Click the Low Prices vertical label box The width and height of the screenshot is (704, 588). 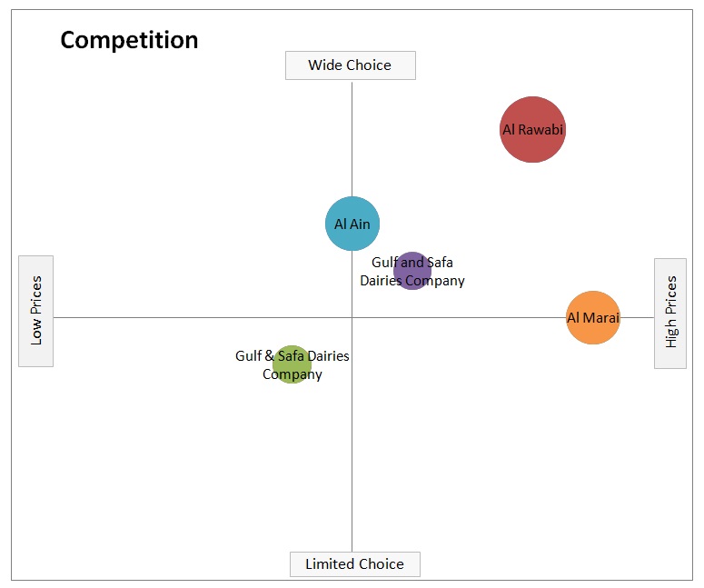(36, 311)
